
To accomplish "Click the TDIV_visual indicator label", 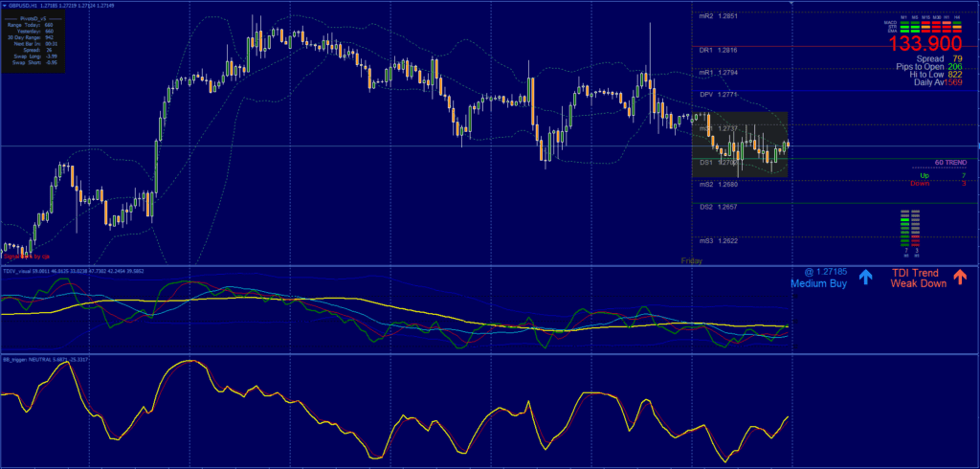I will point(17,272).
